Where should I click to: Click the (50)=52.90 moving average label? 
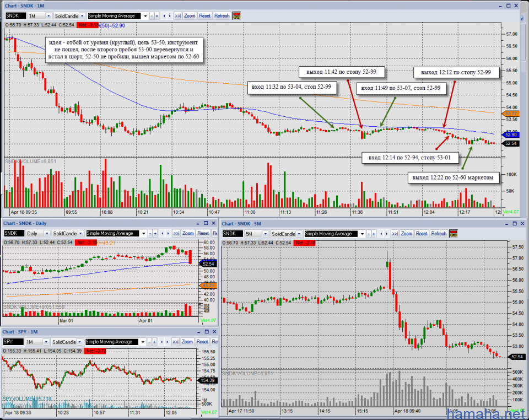tap(112, 26)
